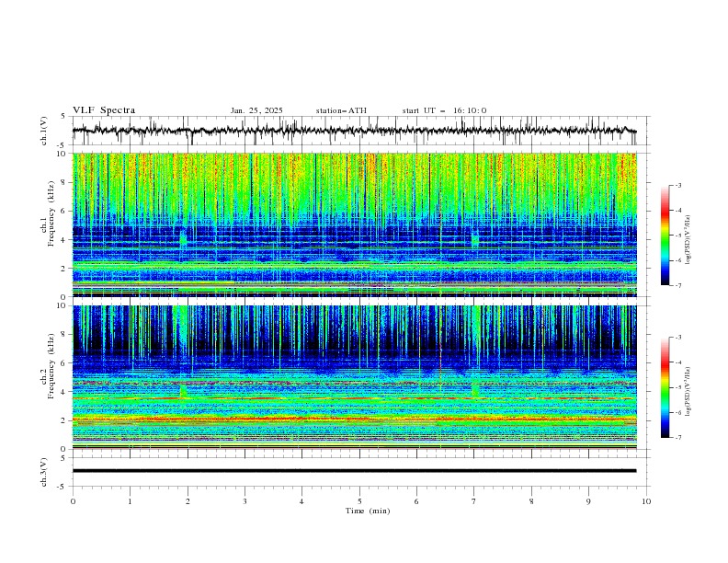This screenshot has height=563, width=728.
Task: Click the "ch.1(V)" waveform axis label
Action: click(x=44, y=131)
